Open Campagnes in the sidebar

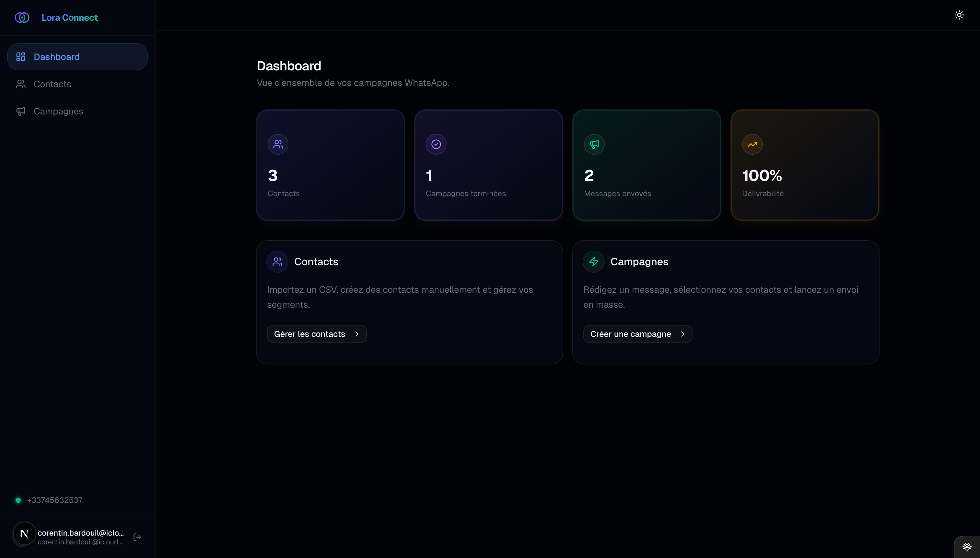77,111
